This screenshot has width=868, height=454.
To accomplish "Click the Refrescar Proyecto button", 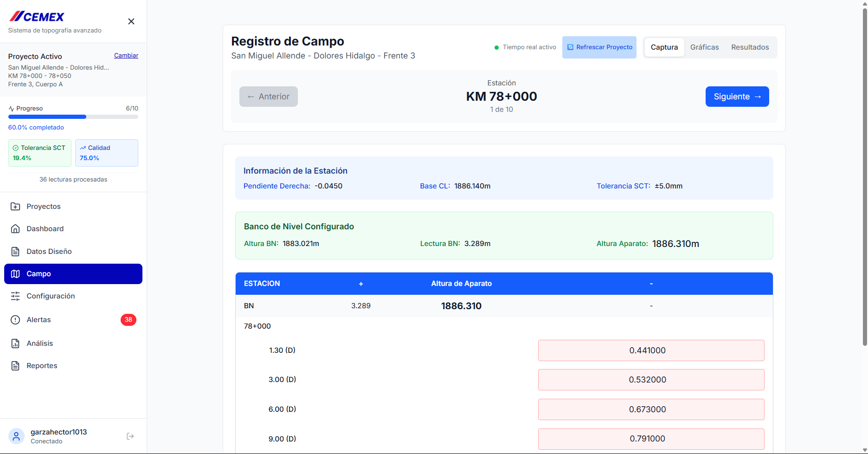I will click(x=599, y=47).
